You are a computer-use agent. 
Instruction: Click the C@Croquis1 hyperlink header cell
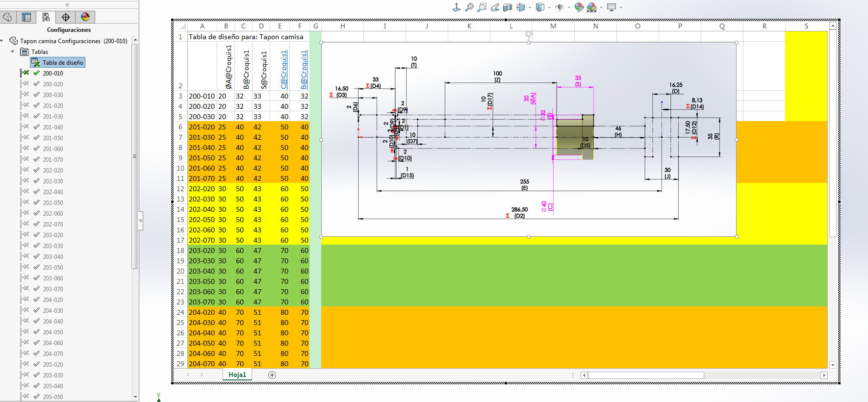pos(281,66)
